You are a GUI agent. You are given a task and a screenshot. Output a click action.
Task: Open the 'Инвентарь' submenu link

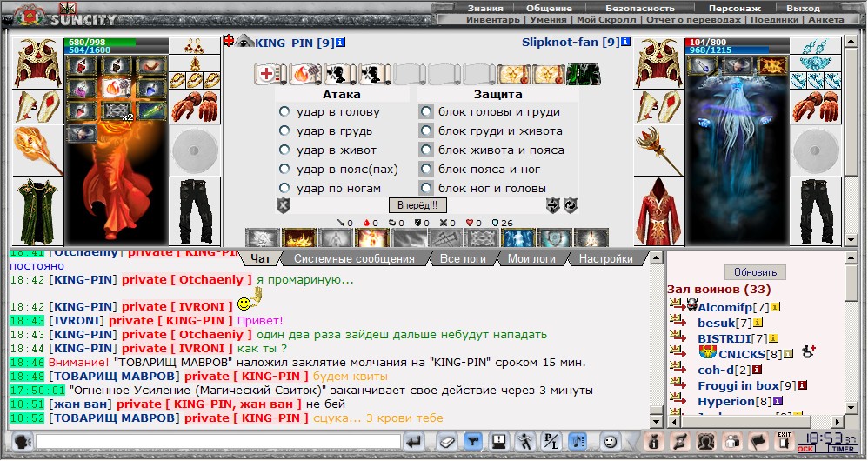point(492,19)
